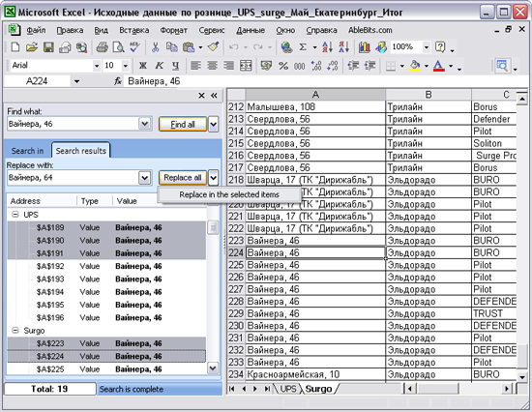This screenshot has width=532, height=412.
Task: Open the fill color bucket swatch
Action: point(415,66)
